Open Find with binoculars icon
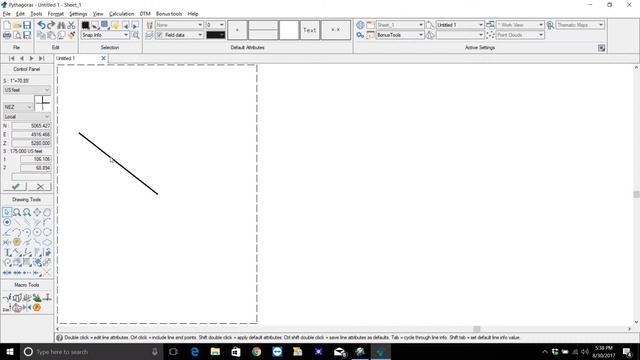The height and width of the screenshot is (360, 640). [61, 25]
